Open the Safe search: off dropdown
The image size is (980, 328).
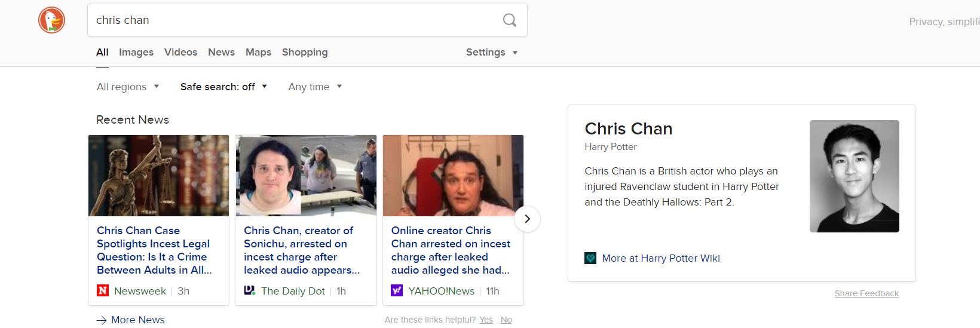pos(223,87)
